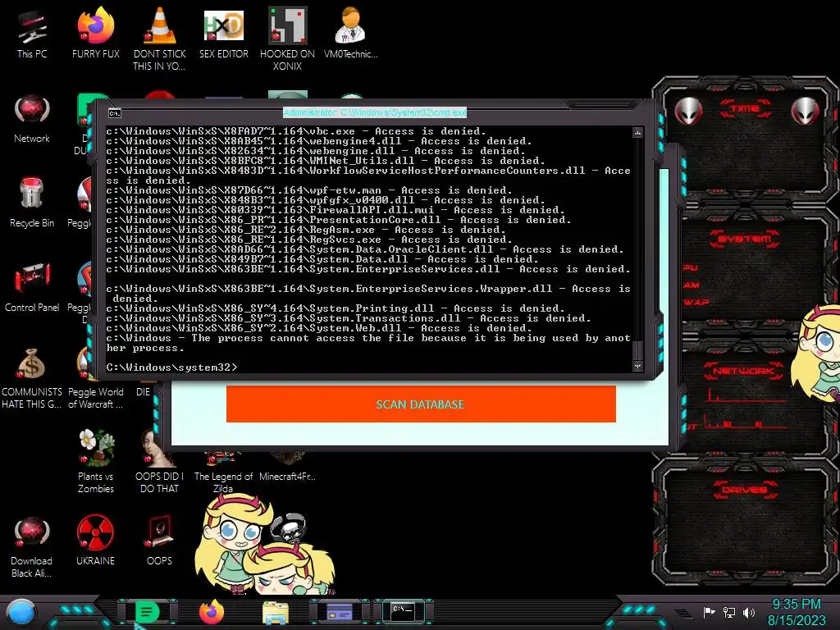Click the SCAN DATABASE button
Viewport: 840px width, 630px height.
[x=421, y=404]
